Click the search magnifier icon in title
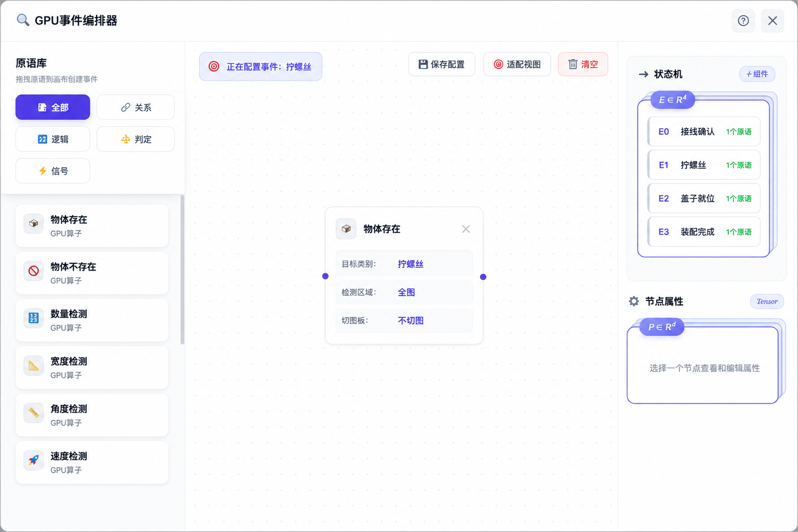Screen dimensions: 798x532 (23, 20)
